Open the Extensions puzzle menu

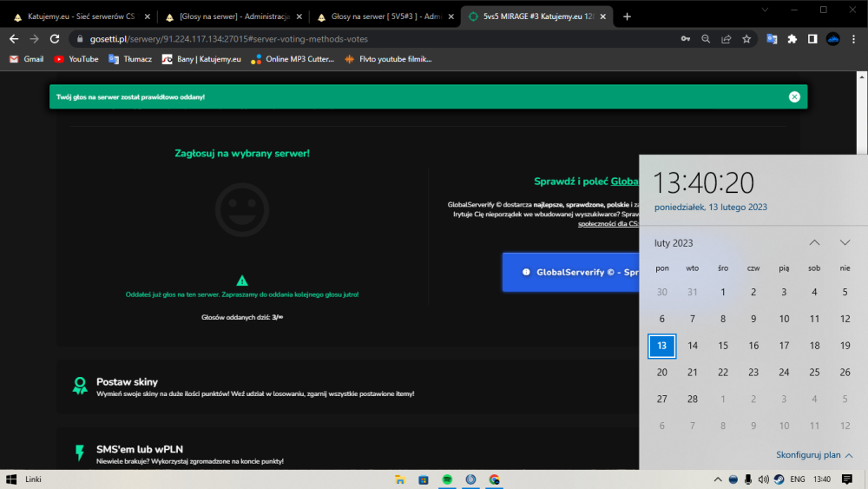pos(792,39)
